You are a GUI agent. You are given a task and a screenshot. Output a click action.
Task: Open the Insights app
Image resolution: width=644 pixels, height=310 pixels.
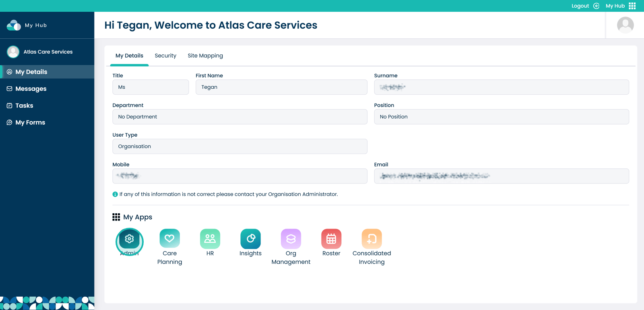[250, 239]
